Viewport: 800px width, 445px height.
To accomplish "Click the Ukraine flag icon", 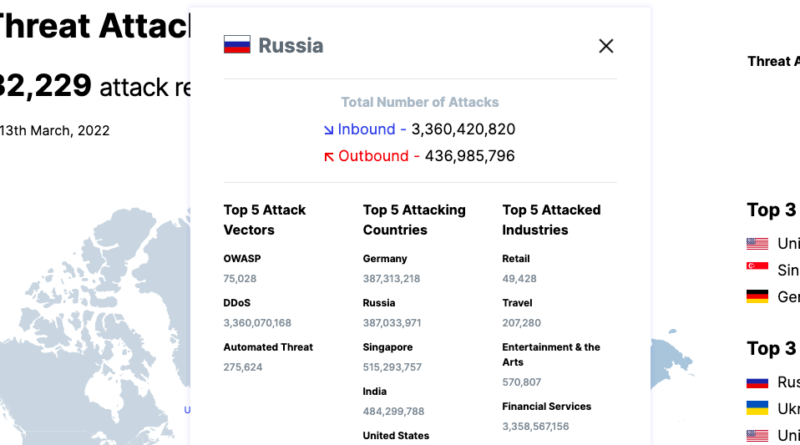I will point(757,408).
